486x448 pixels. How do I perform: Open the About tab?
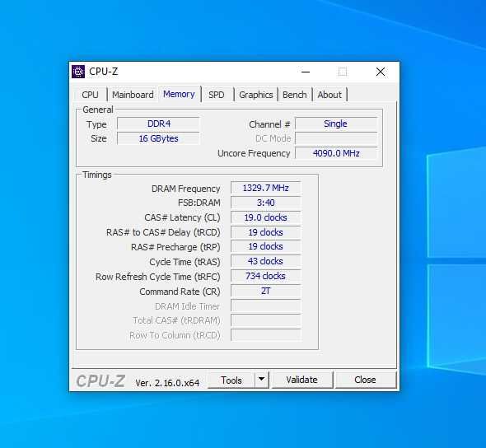point(329,95)
